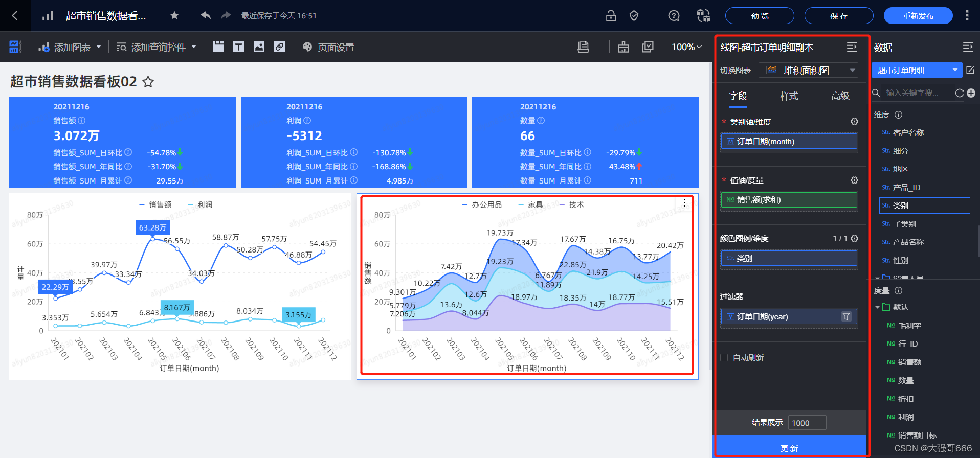Refresh the field list
The image size is (980, 458).
[960, 93]
